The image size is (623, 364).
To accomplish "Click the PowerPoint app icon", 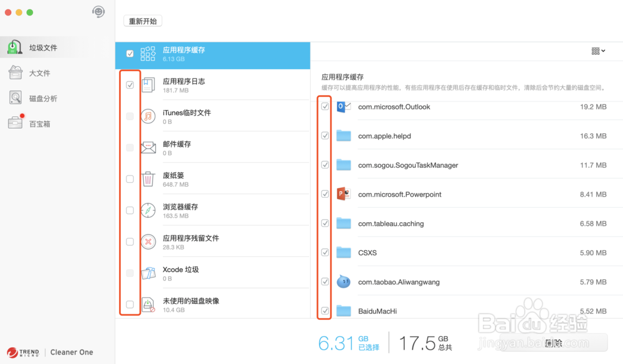I will pyautogui.click(x=344, y=194).
